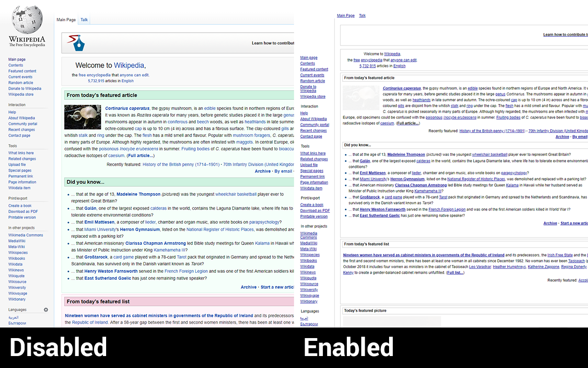Click Henry Weston Farnsworth link on the Enabled page
Viewport: 588px width, 368px height.
(x=383, y=209)
